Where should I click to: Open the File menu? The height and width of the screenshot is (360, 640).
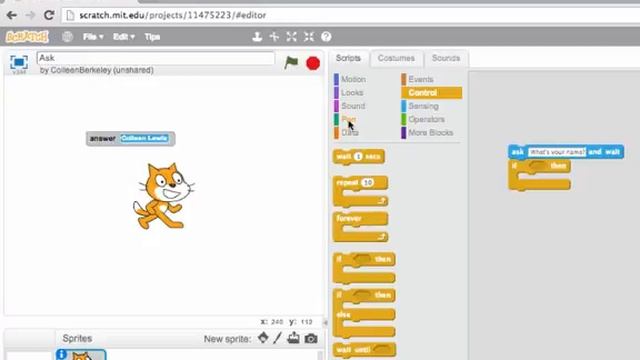pos(93,37)
